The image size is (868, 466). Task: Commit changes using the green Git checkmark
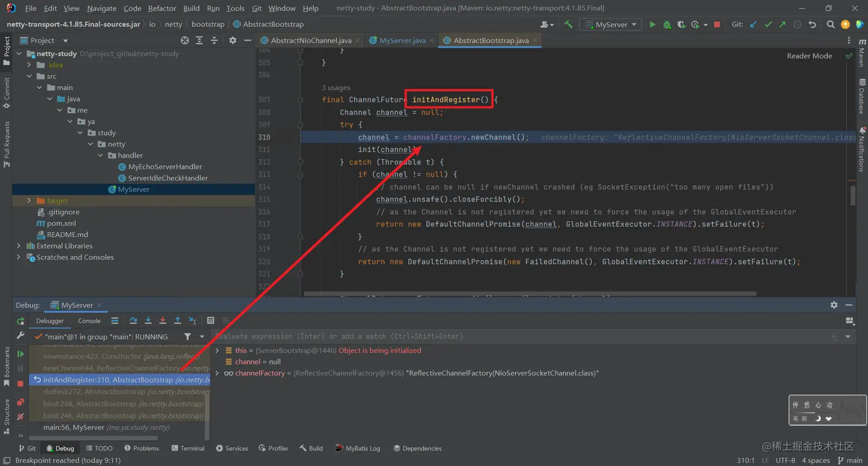768,25
